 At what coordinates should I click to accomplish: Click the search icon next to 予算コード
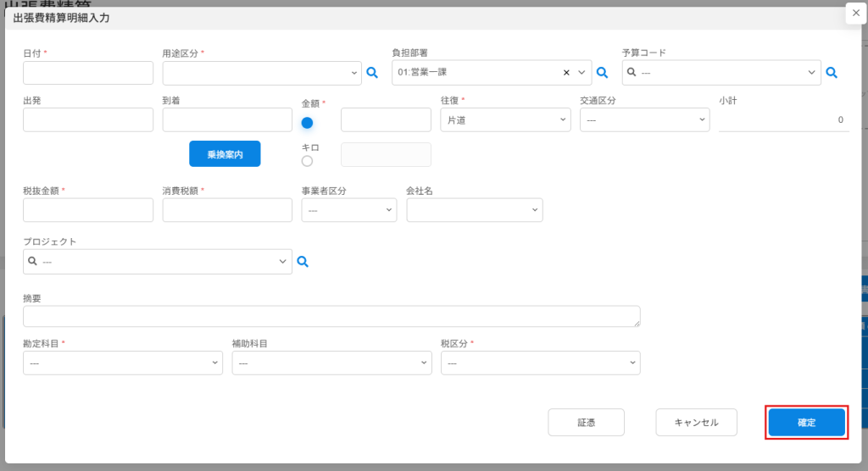(x=832, y=73)
